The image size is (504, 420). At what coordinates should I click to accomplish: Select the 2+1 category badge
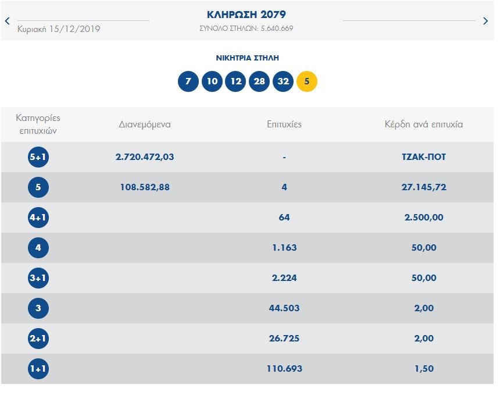click(38, 339)
